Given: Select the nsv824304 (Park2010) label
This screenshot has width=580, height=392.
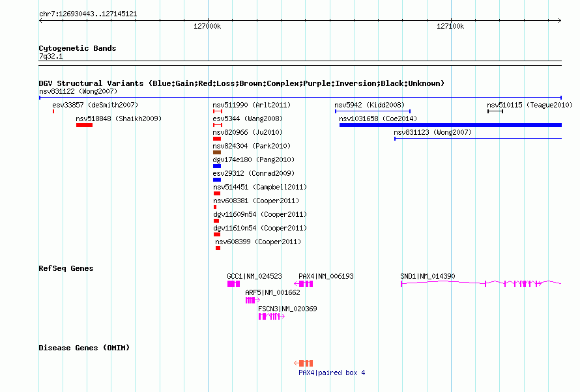Looking at the screenshot, I should [252, 146].
